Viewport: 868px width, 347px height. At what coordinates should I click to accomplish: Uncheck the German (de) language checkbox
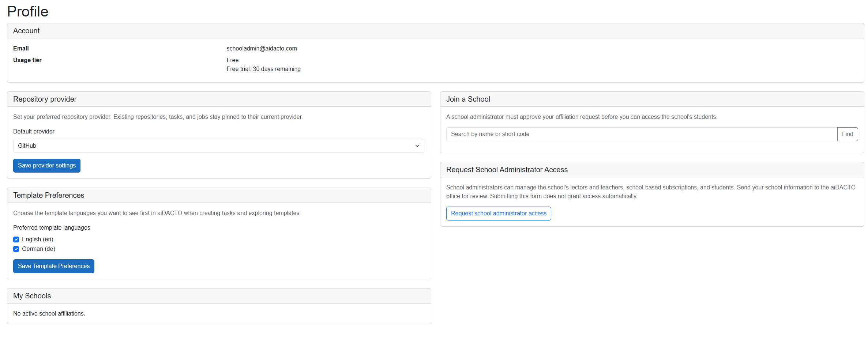pos(16,249)
